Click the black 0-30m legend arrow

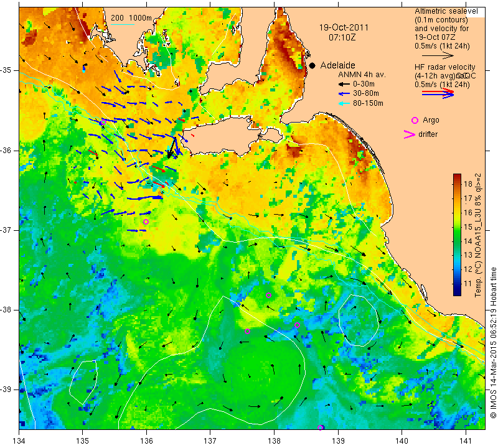[x=344, y=85]
